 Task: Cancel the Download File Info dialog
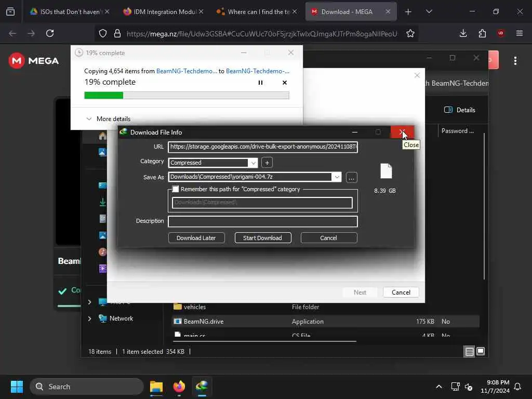[x=328, y=238]
